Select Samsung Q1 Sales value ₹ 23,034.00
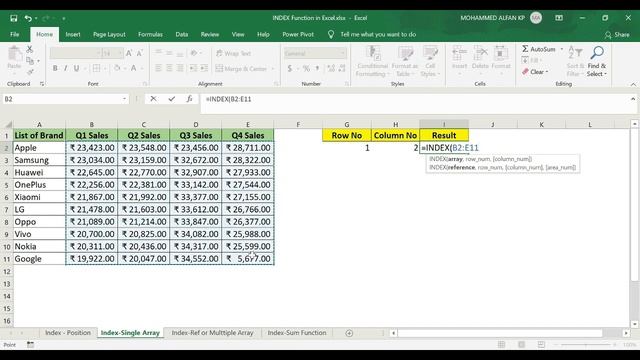640x360 pixels. (91, 160)
